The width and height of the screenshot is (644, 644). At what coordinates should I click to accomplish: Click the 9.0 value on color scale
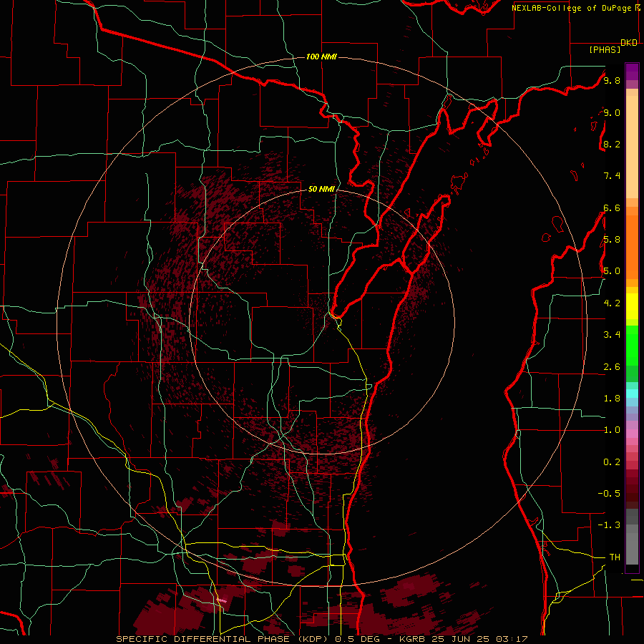click(x=612, y=112)
